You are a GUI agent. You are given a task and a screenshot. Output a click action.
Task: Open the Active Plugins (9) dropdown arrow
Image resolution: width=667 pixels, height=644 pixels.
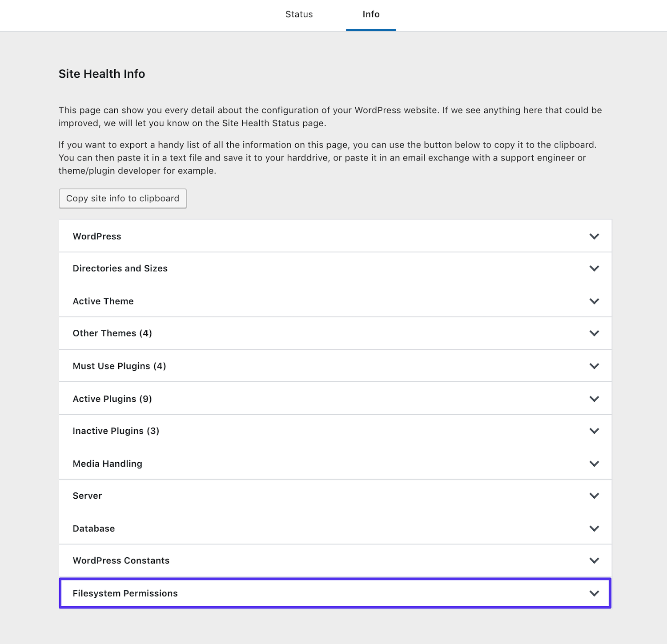(x=594, y=398)
